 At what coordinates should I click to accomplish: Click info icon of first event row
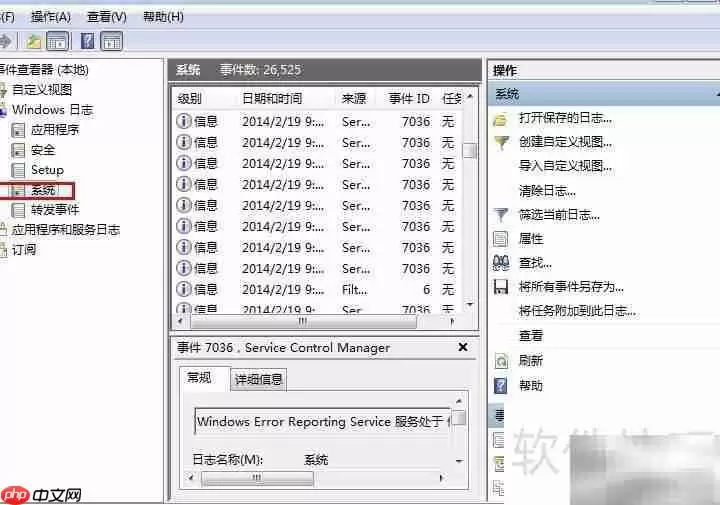[x=183, y=121]
